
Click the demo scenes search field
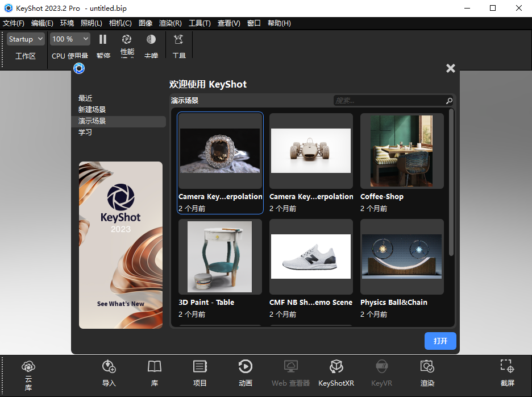[x=389, y=101]
